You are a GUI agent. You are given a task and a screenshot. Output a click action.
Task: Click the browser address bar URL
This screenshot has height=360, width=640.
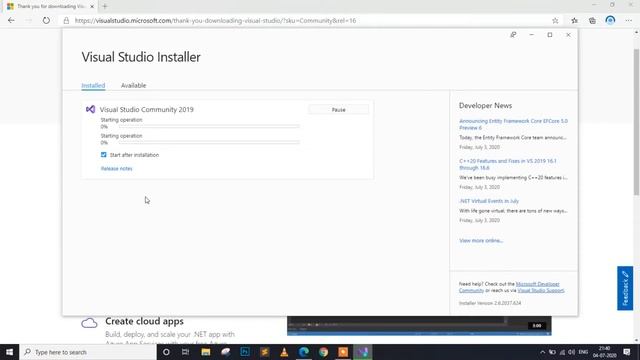pyautogui.click(x=216, y=20)
